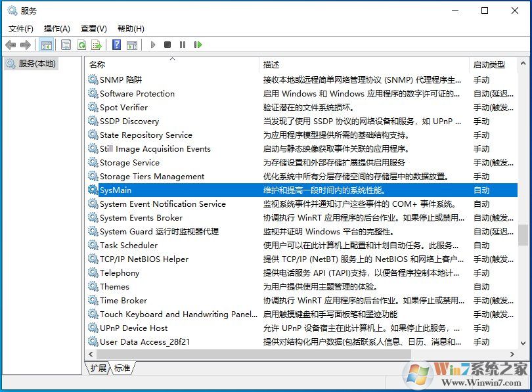Toggle the console tree pane icon
532x392 pixels.
click(x=46, y=45)
